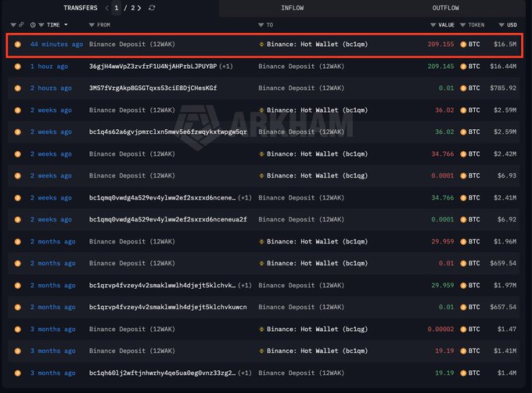This screenshot has width=532, height=393.
Task: Click the Bitcoin chain icon in $785.92 row
Action: 18,88
